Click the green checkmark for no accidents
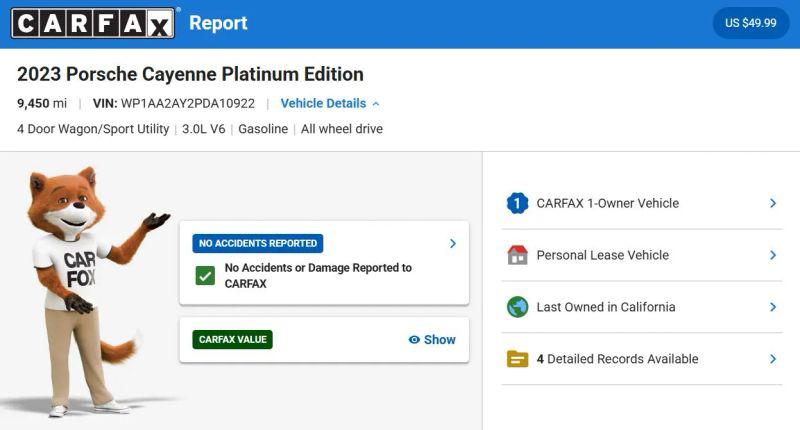The height and width of the screenshot is (430, 800). pos(205,276)
